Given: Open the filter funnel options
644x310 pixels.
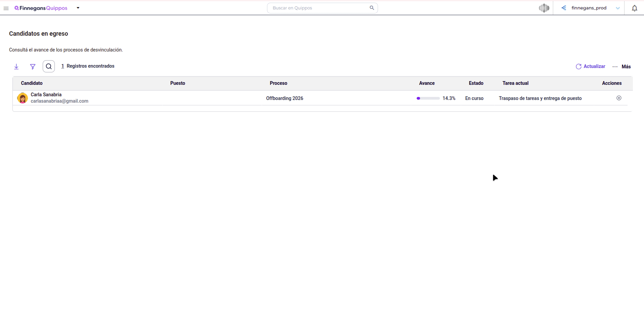Looking at the screenshot, I should click(x=33, y=67).
